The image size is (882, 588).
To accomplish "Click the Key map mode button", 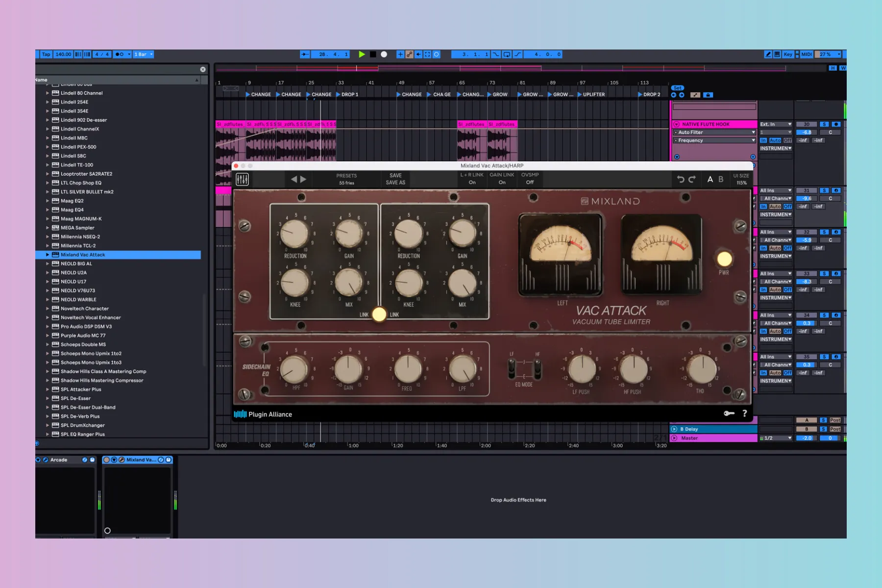I will 788,54.
